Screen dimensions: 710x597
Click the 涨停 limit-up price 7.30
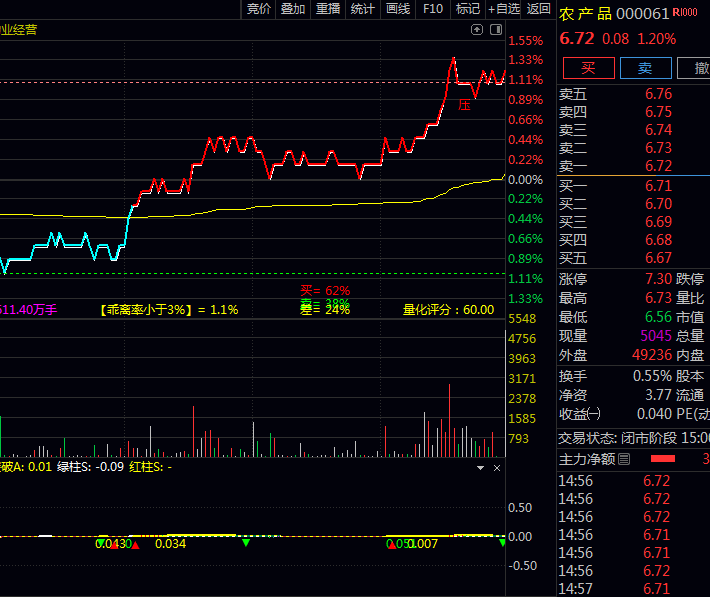[x=658, y=279]
